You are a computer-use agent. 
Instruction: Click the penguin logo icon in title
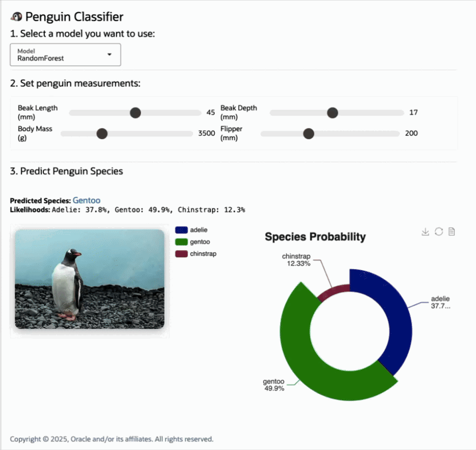coord(16,17)
